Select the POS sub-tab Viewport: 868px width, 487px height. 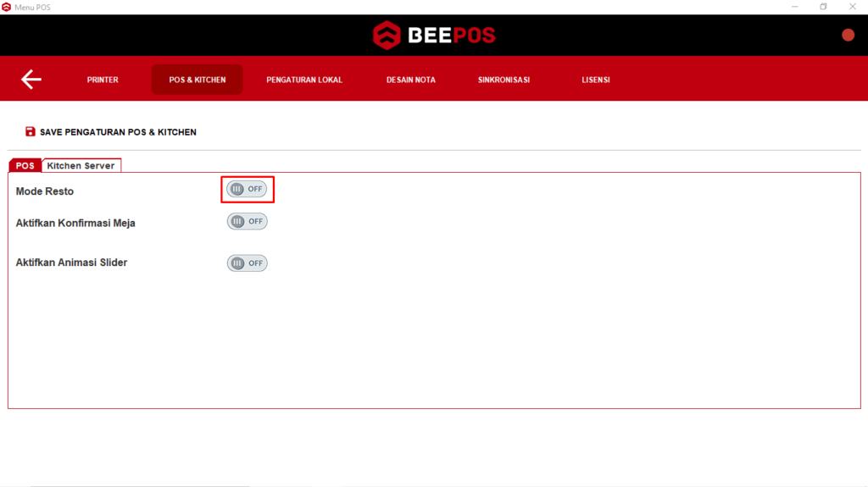pyautogui.click(x=25, y=165)
